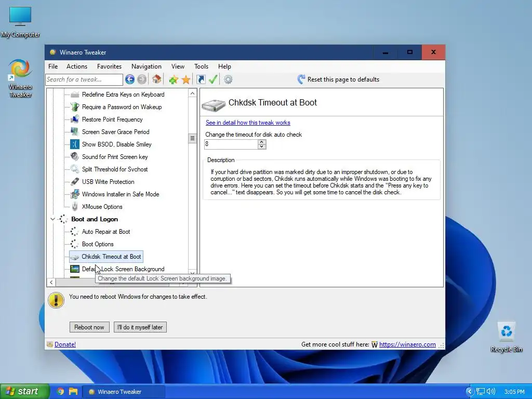Click the Windows Installer in Safe Mode icon
Image resolution: width=532 pixels, height=399 pixels.
[x=75, y=194]
